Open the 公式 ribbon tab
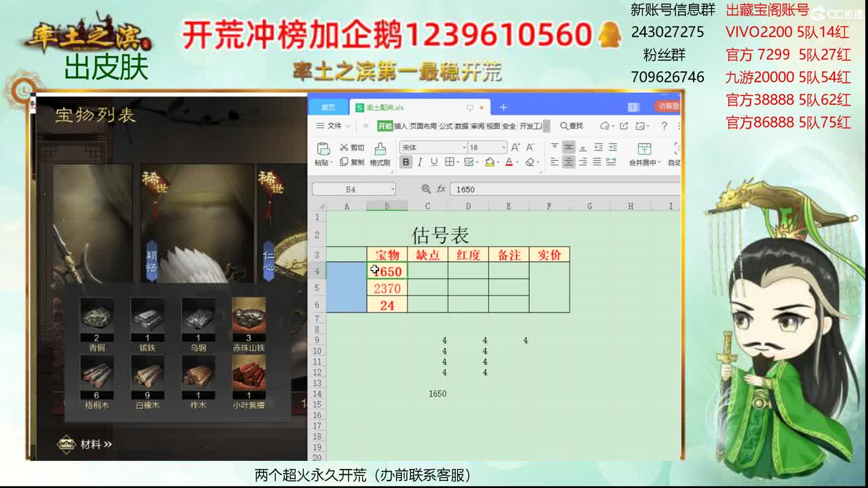The height and width of the screenshot is (488, 868). [446, 126]
